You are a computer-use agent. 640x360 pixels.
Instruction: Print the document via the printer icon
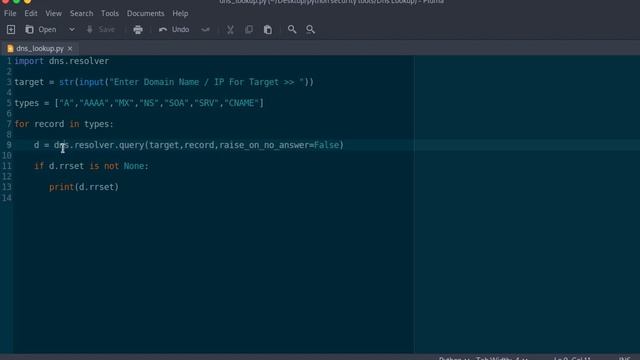(138, 29)
